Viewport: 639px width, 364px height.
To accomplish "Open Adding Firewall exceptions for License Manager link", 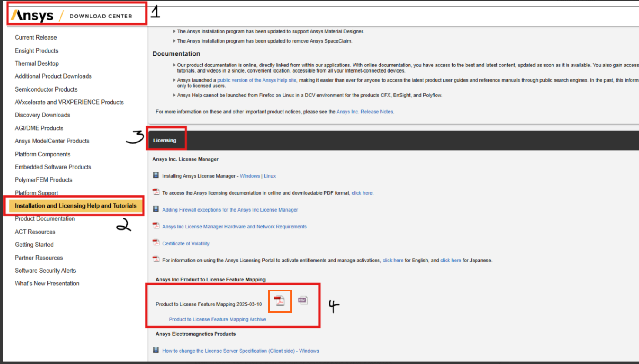I will (x=230, y=210).
